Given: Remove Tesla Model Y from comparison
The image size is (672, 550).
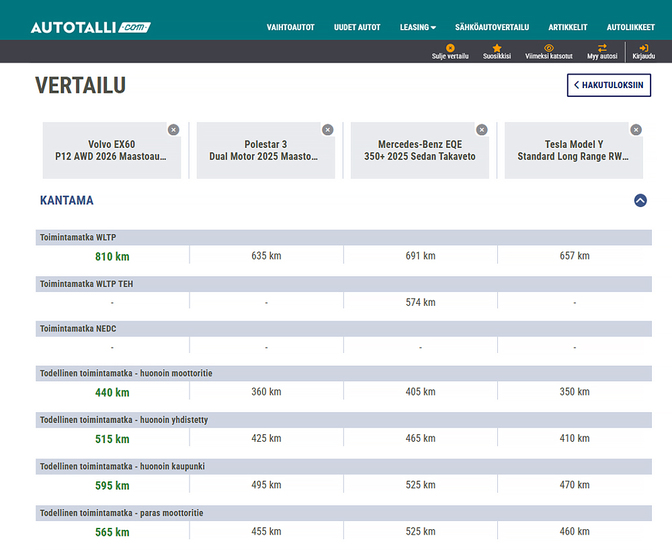Looking at the screenshot, I should (x=635, y=130).
